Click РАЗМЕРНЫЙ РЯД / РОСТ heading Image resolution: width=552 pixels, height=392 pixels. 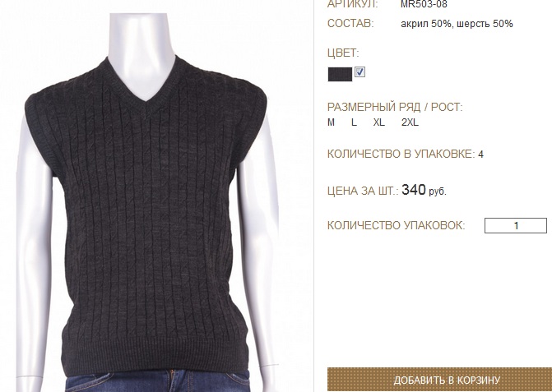point(395,107)
